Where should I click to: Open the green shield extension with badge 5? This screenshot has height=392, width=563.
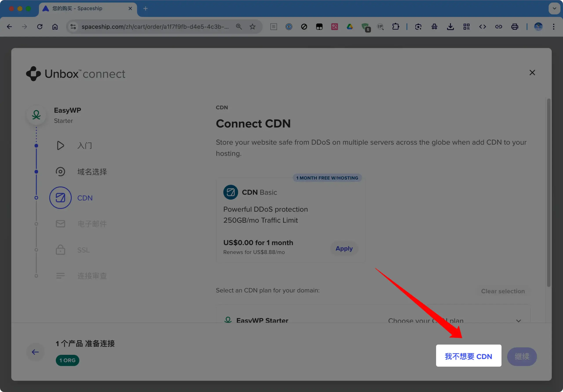click(x=366, y=27)
